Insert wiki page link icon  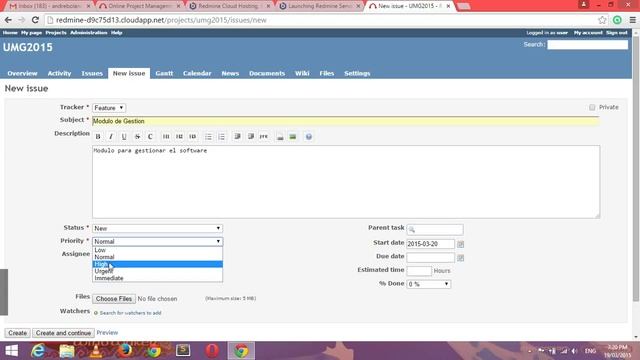pyautogui.click(x=280, y=137)
